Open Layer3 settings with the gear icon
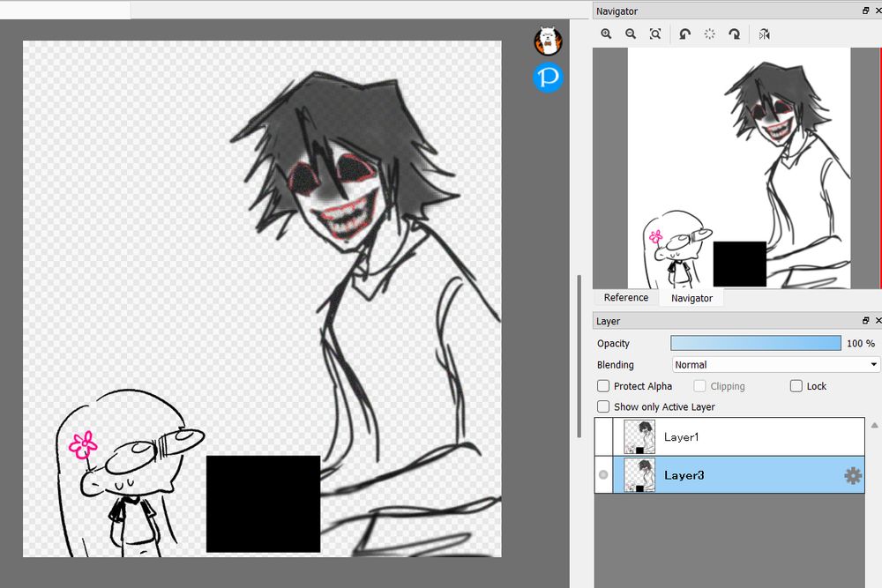 pyautogui.click(x=853, y=475)
